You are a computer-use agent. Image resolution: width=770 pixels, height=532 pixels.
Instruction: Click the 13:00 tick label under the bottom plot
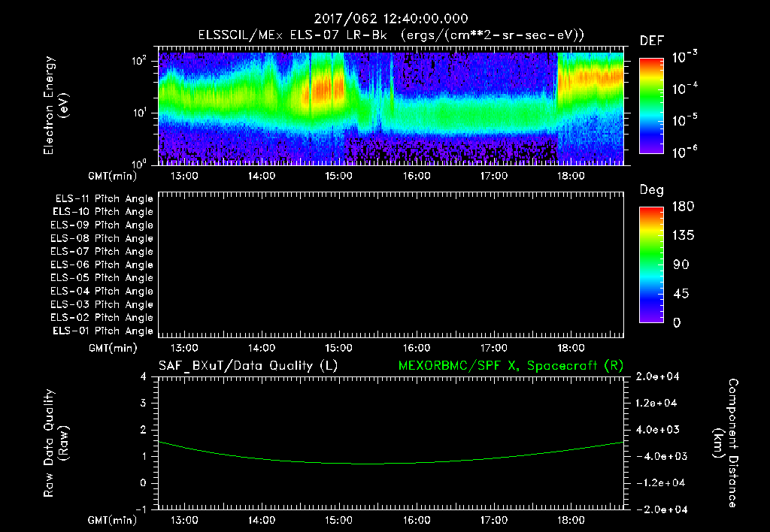pos(184,520)
